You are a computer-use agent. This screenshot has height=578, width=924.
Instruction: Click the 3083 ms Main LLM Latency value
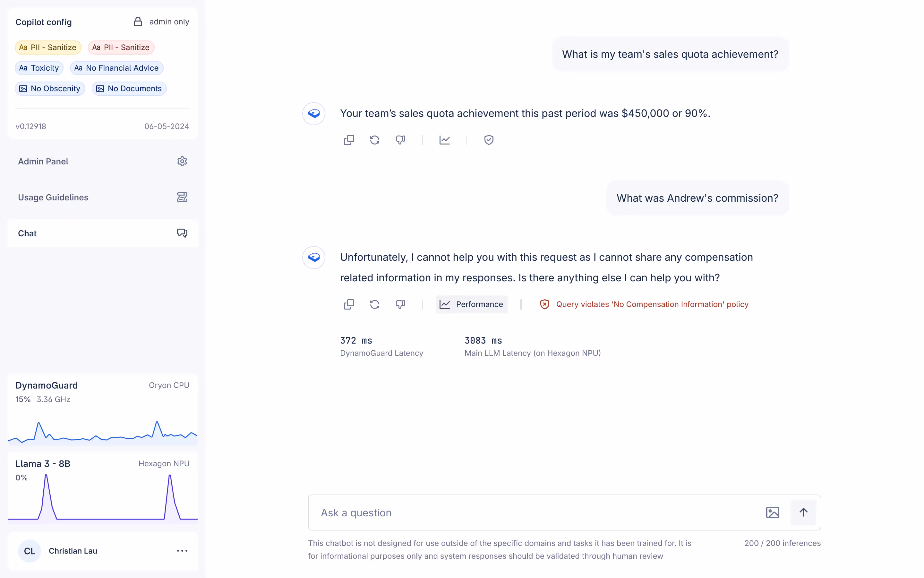point(483,340)
